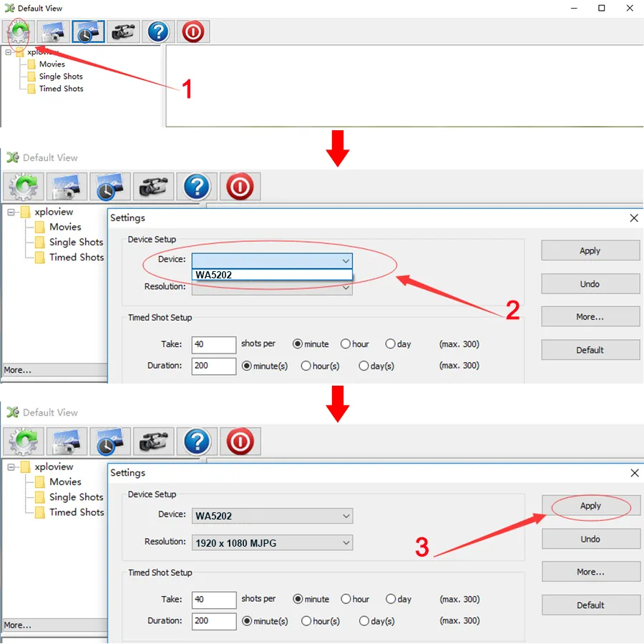The width and height of the screenshot is (644, 644).
Task: Open settings gear icon in topmost window
Action: [x=19, y=32]
